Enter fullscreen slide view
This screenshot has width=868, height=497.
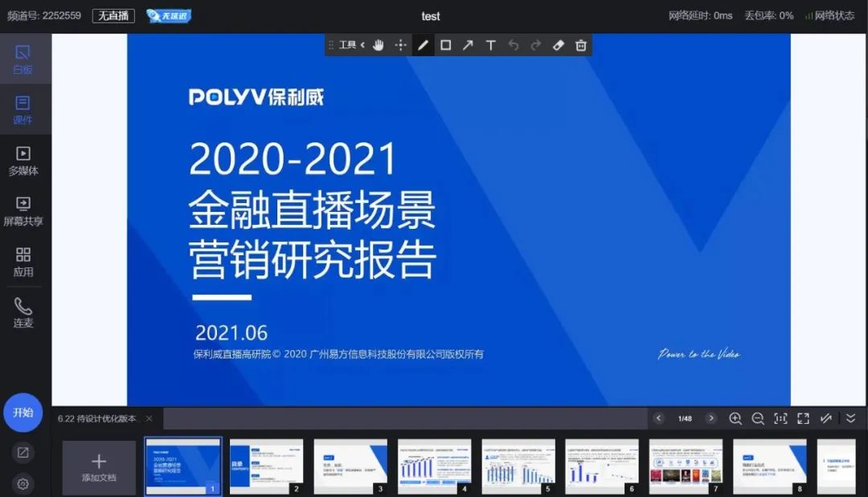803,418
